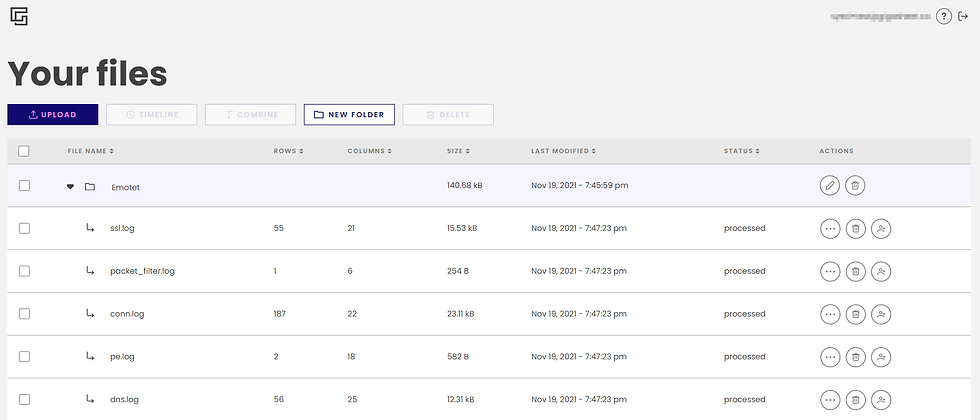980x420 pixels.
Task: Tick the select-all checkbox in table header
Action: tap(24, 151)
